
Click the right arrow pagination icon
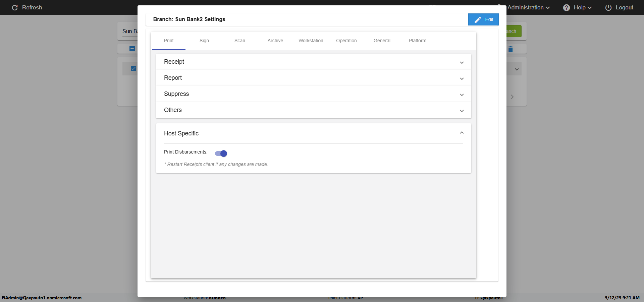point(512,97)
